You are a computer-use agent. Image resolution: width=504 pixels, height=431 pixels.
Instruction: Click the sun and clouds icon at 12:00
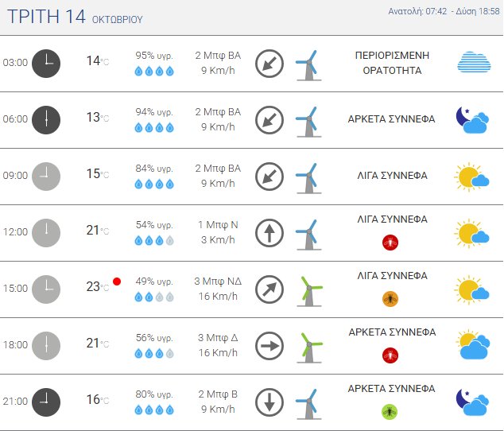pos(471,233)
